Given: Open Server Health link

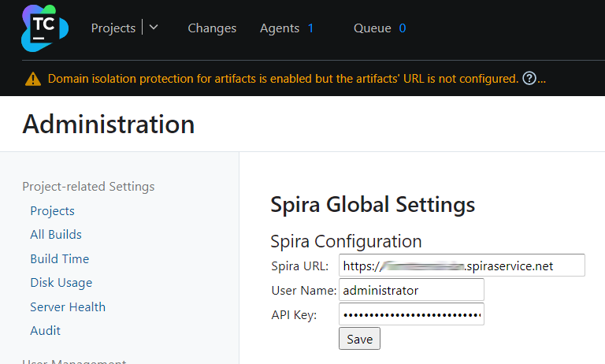Looking at the screenshot, I should tap(68, 306).
